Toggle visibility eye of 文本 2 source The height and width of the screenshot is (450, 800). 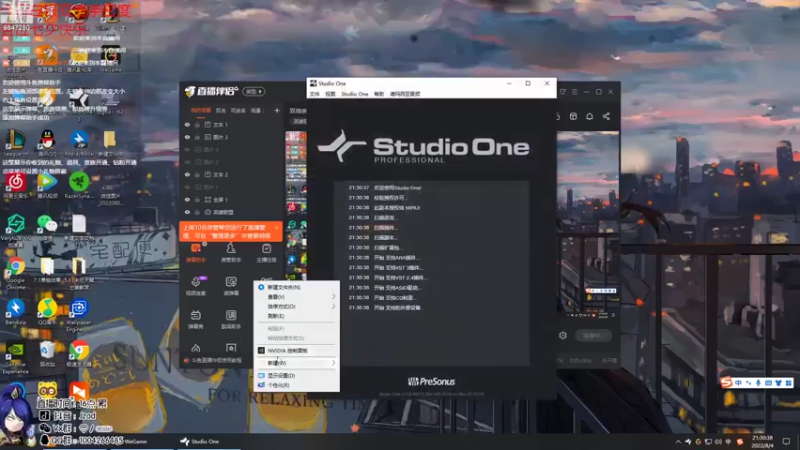coord(187,174)
